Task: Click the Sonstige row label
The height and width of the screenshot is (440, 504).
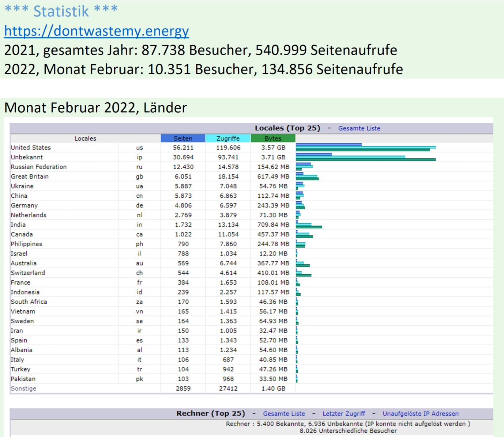Action: point(23,388)
